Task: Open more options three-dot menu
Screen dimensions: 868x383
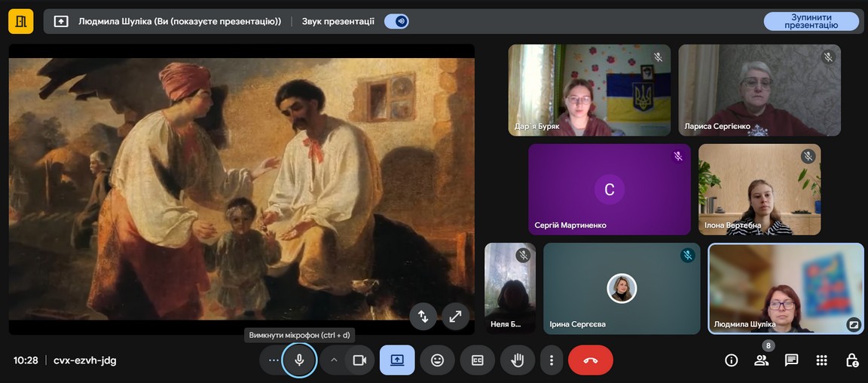Action: [552, 360]
